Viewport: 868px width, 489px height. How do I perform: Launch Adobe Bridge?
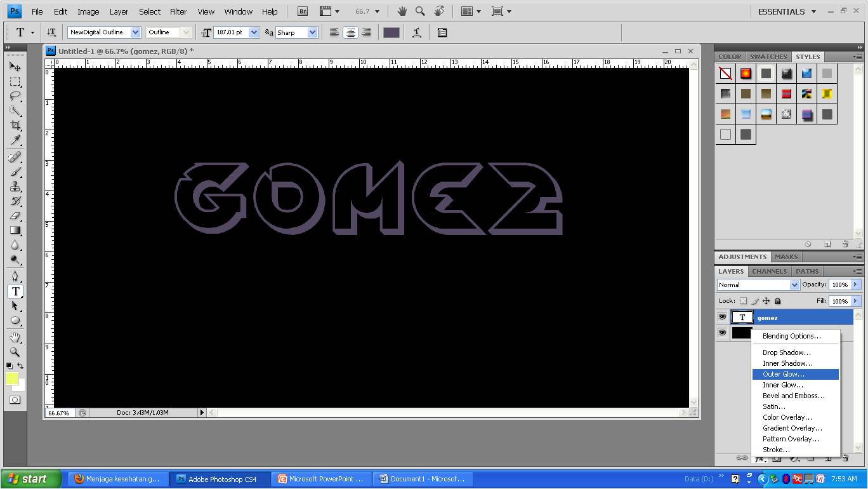click(303, 11)
